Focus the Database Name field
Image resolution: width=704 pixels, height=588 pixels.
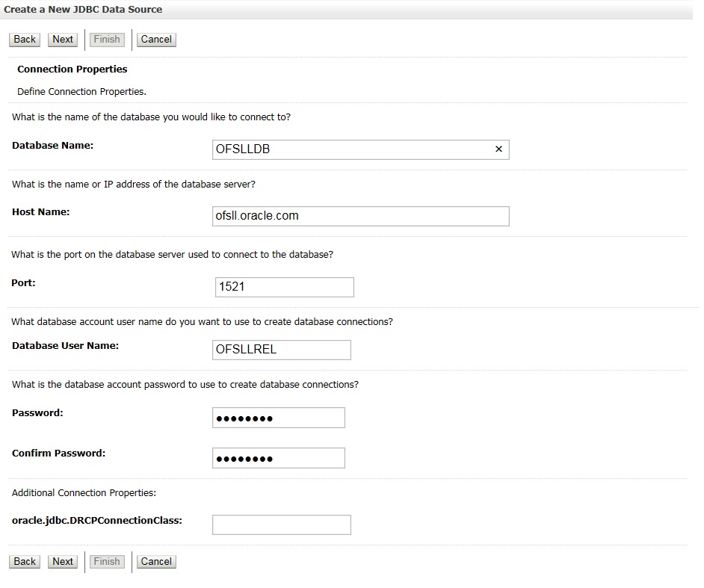[360, 149]
